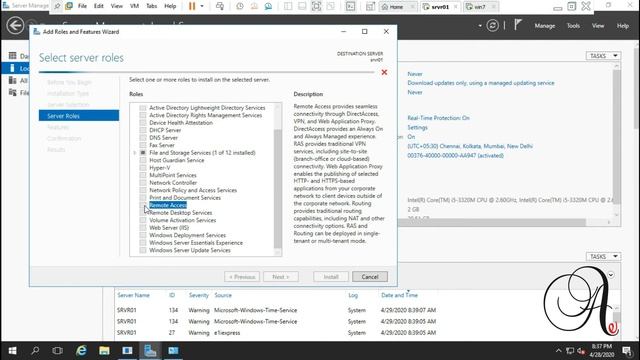Click the roles list vertical scrollbar

(x=278, y=189)
